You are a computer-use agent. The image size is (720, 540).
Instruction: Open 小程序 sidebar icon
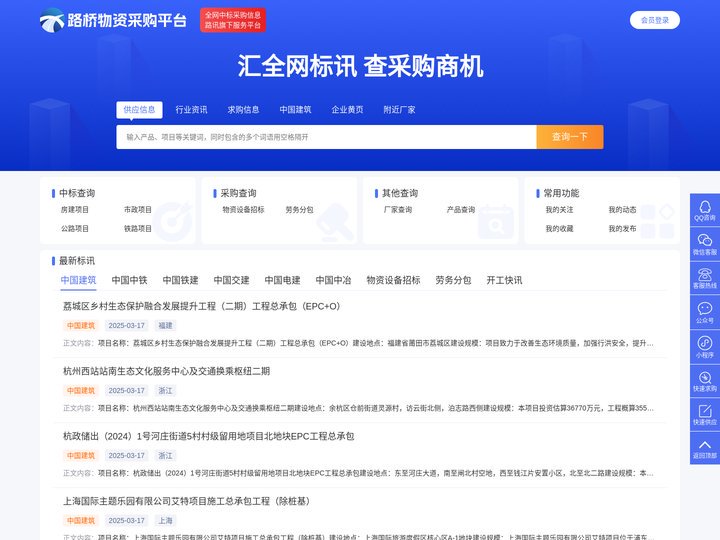pyautogui.click(x=705, y=347)
